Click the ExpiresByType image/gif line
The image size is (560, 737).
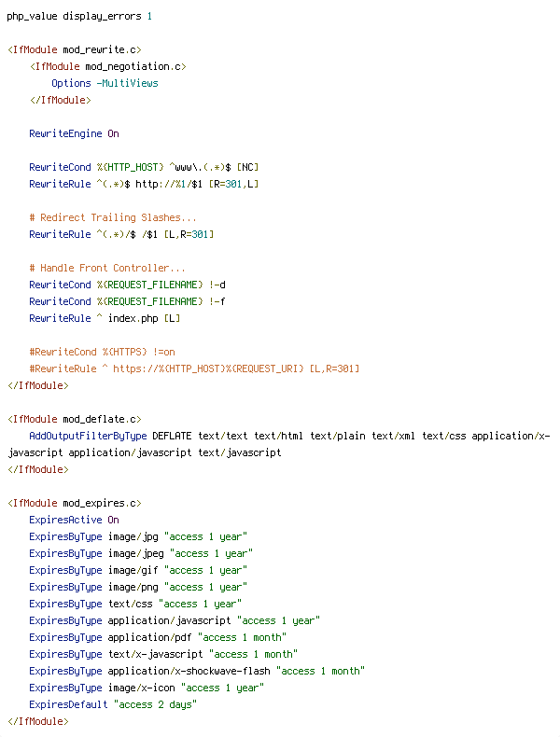(x=138, y=570)
